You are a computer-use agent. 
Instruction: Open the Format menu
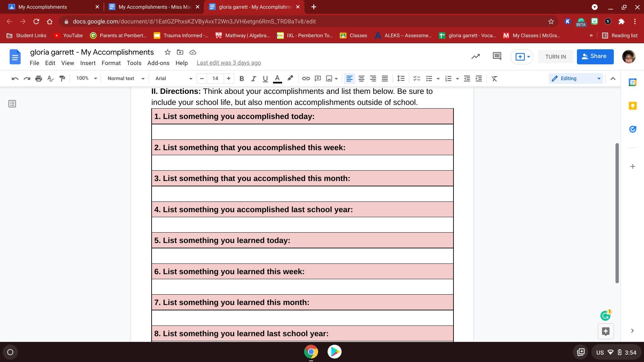tap(111, 63)
